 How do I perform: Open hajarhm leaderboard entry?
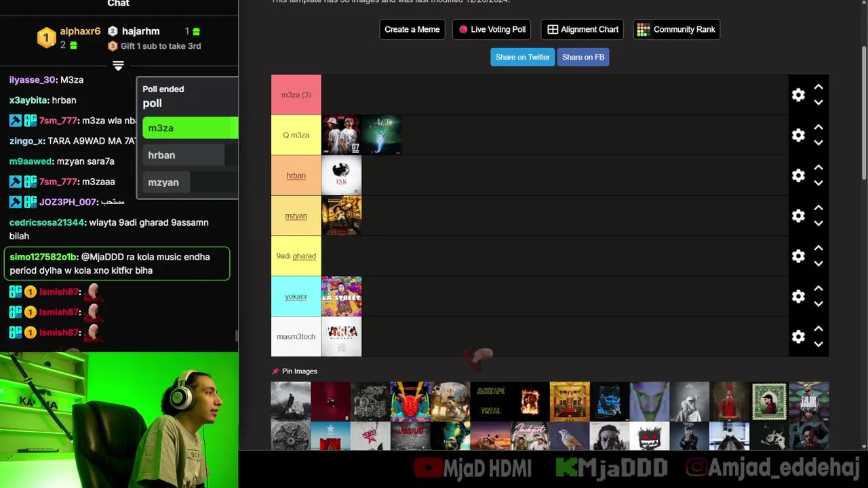pos(140,31)
